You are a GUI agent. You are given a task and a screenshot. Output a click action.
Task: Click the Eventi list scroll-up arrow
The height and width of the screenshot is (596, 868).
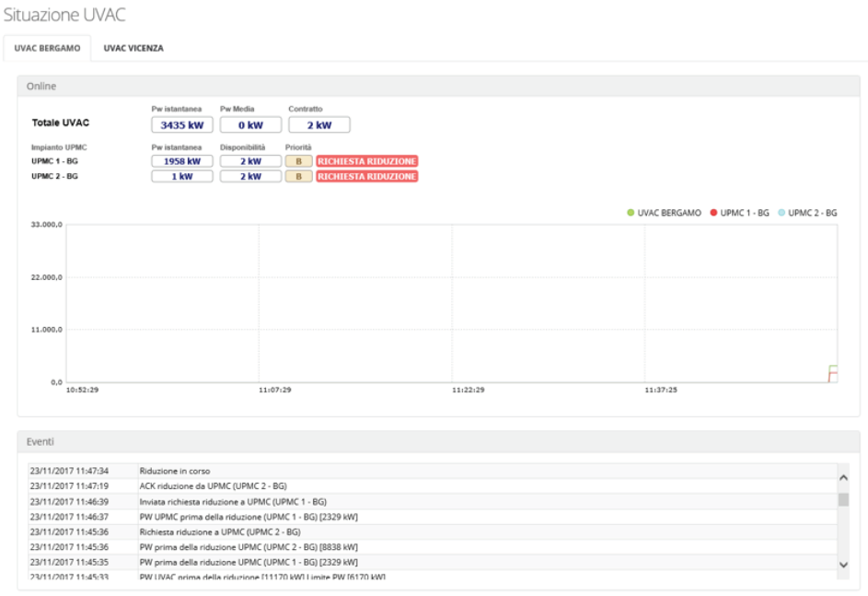point(843,477)
